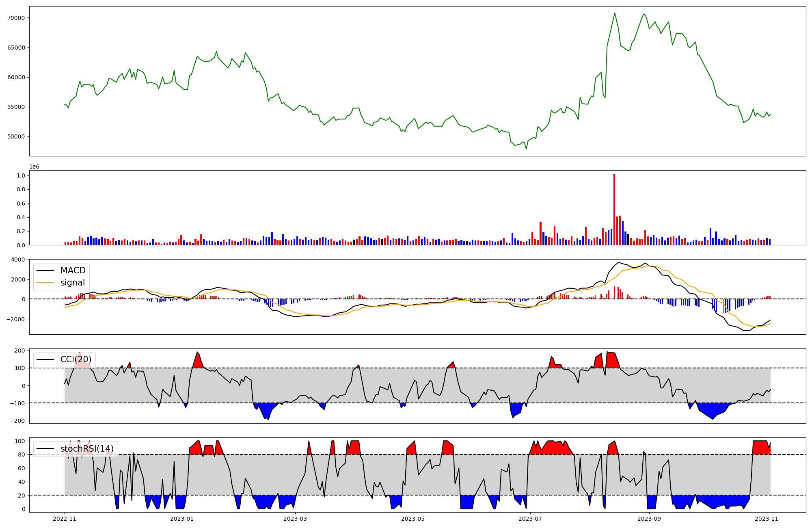Click the −200 tick on CCI axis
Image resolution: width=812 pixels, height=528 pixels.
pyautogui.click(x=17, y=421)
